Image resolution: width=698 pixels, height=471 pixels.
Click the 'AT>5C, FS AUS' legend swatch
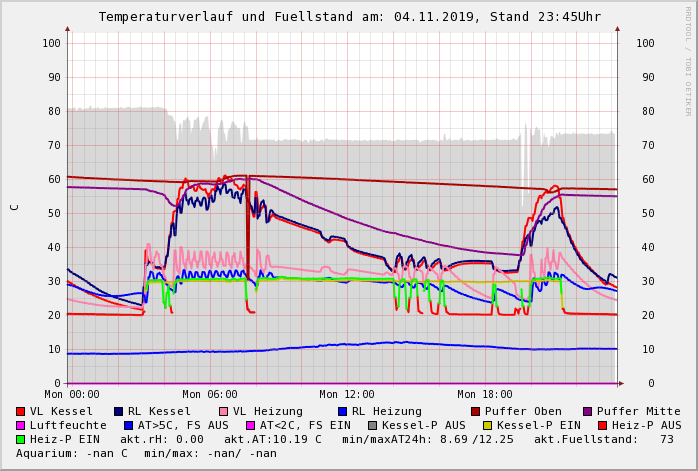128,425
